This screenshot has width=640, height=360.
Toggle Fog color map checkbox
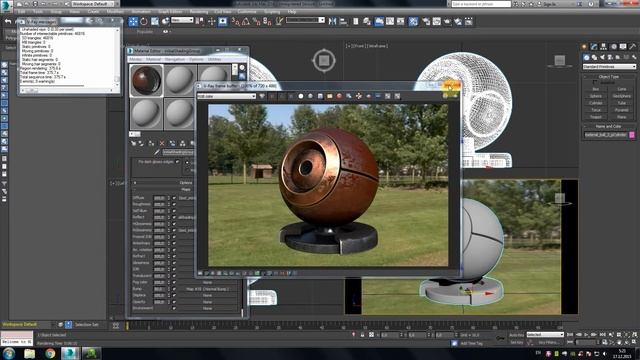click(x=174, y=282)
